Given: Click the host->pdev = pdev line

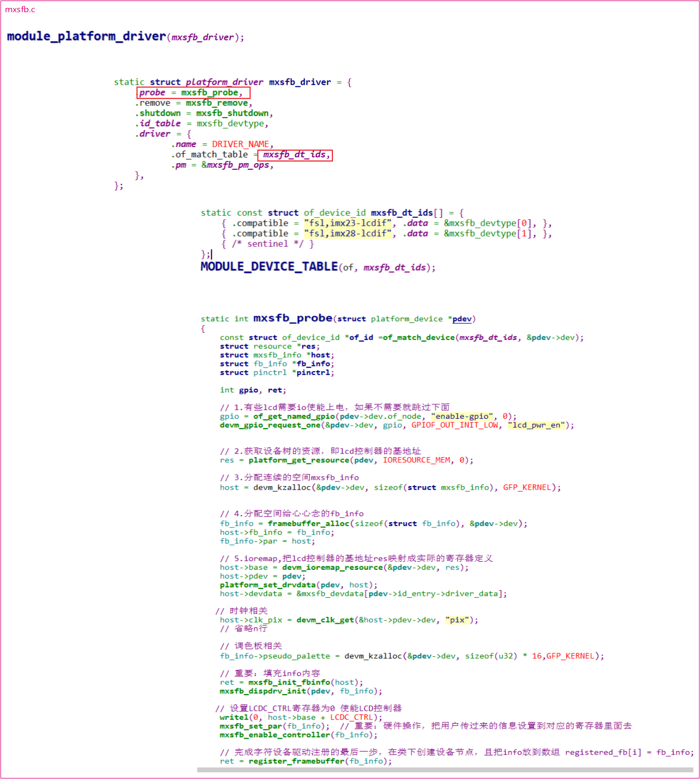Looking at the screenshot, I should pyautogui.click(x=263, y=577).
